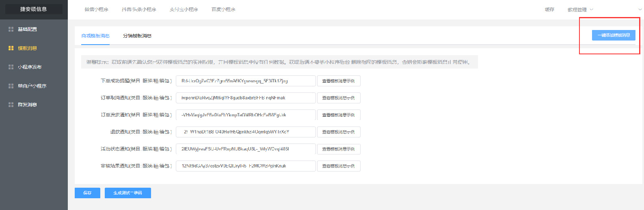The width and height of the screenshot is (644, 210).
Task: Click the blue 保存 button
Action: 87,193
